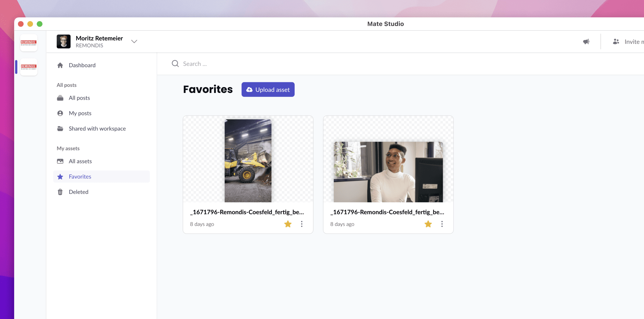Viewport: 644px width, 319px height.
Task: Click the REMONDIS company name under profile
Action: [90, 46]
